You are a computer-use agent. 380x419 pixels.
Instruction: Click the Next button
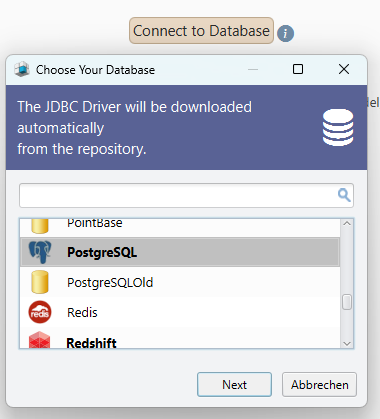[234, 385]
